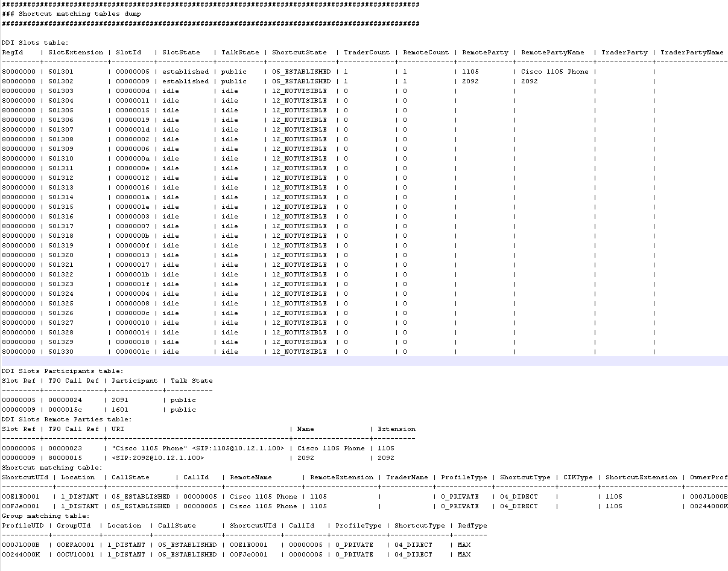The height and width of the screenshot is (571, 728).
Task: Click the URI '<SIP:2092@10.12.1.100>'
Action: click(158, 458)
